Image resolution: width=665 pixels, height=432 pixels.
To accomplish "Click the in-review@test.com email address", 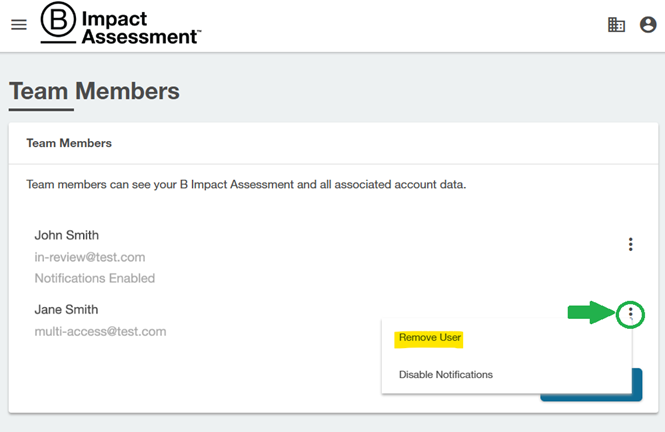I will pos(90,257).
